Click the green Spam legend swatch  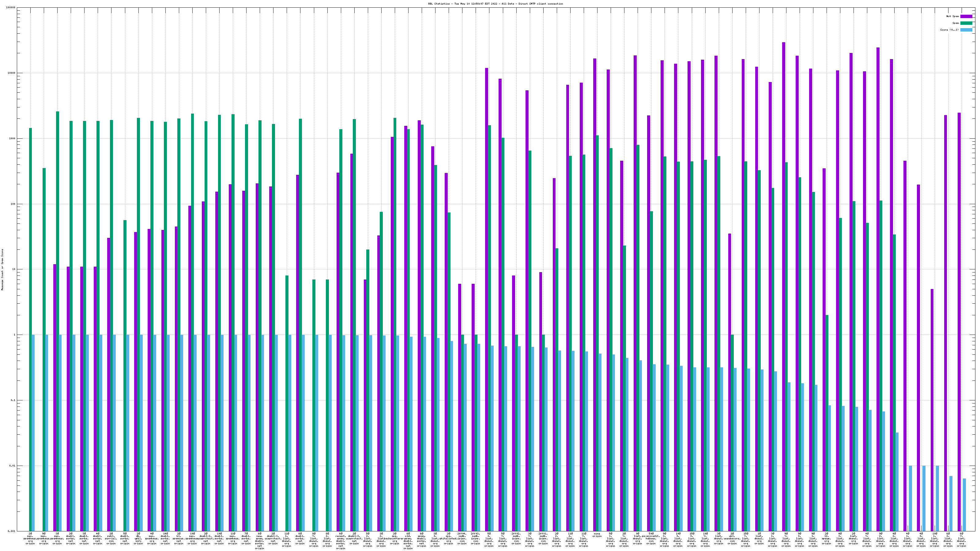(966, 23)
